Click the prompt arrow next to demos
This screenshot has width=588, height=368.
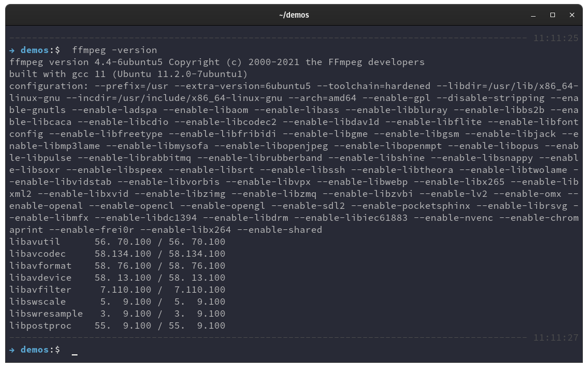pyautogui.click(x=13, y=50)
